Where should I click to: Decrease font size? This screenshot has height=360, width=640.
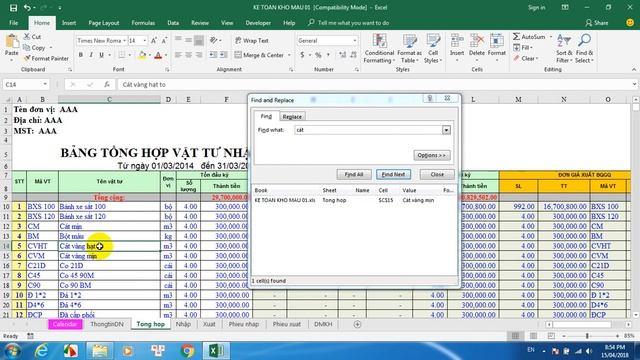(164, 40)
